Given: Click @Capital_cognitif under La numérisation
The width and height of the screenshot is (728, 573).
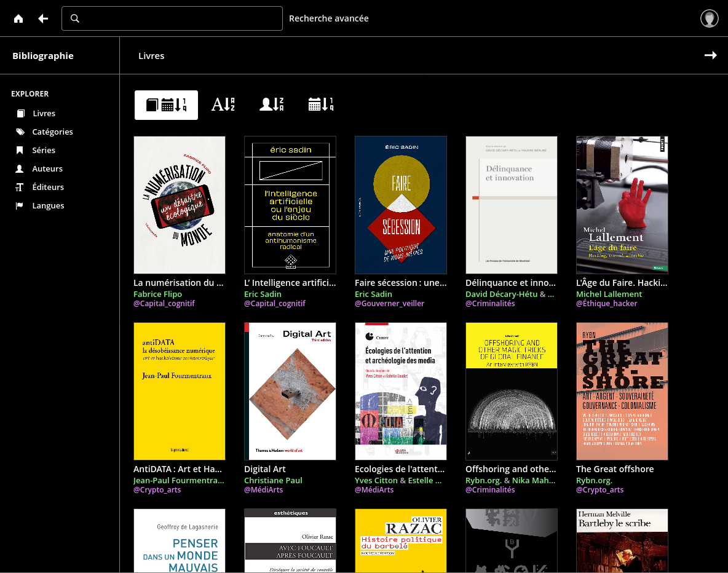Looking at the screenshot, I should 164,304.
